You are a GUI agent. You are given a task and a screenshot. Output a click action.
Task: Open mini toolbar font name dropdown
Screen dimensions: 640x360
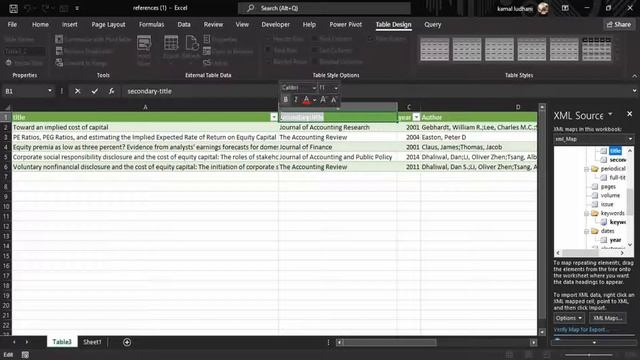point(314,88)
